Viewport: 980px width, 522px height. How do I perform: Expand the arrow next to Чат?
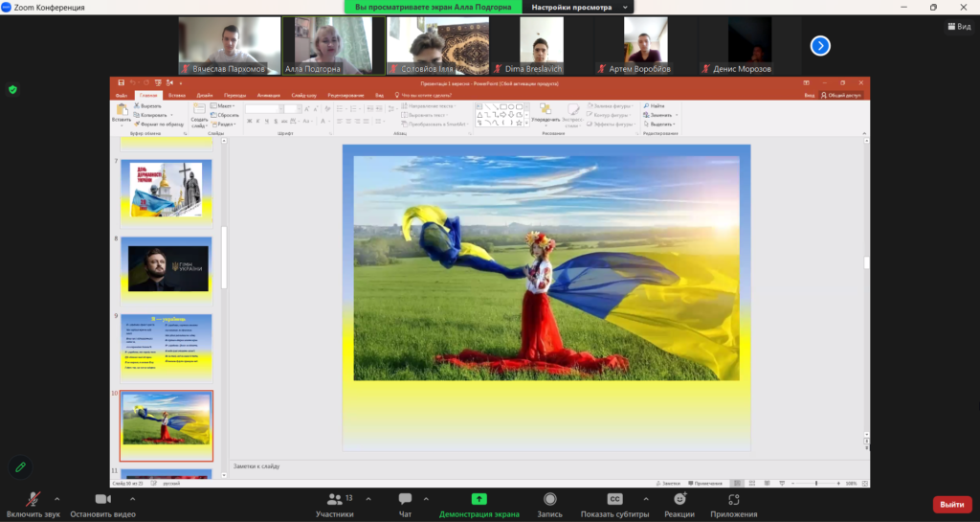click(x=426, y=499)
